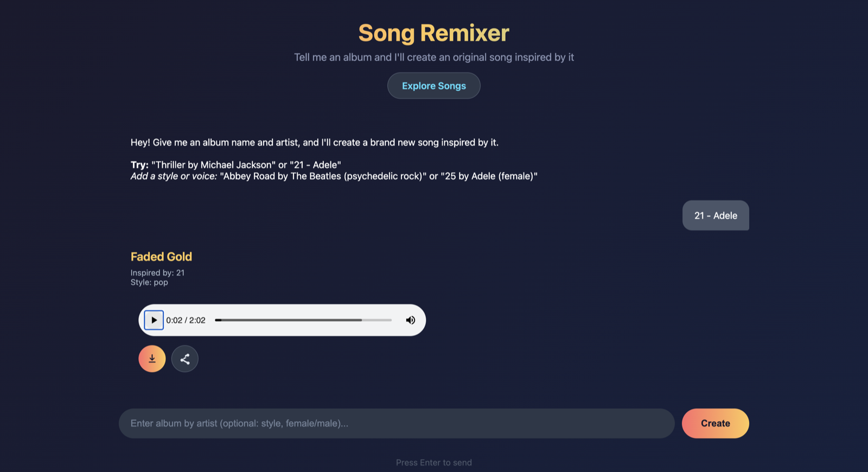Pause playback with the player control
Screen dimensions: 868x472
(x=154, y=320)
